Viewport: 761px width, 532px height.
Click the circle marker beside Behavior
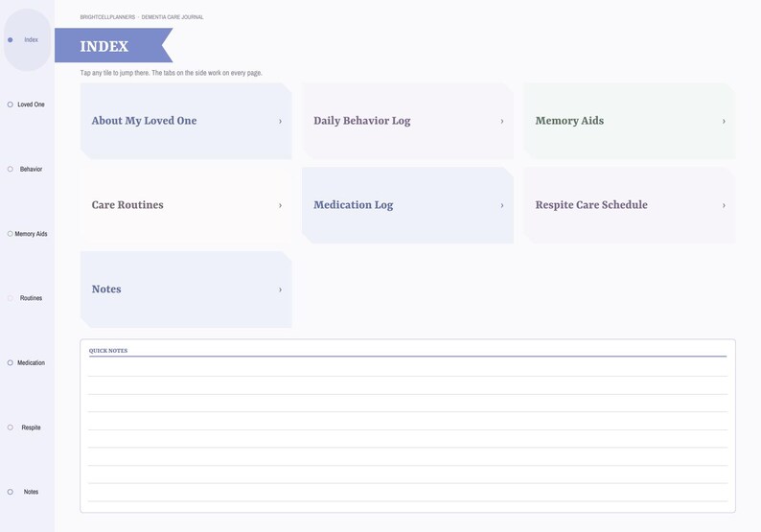(x=11, y=169)
